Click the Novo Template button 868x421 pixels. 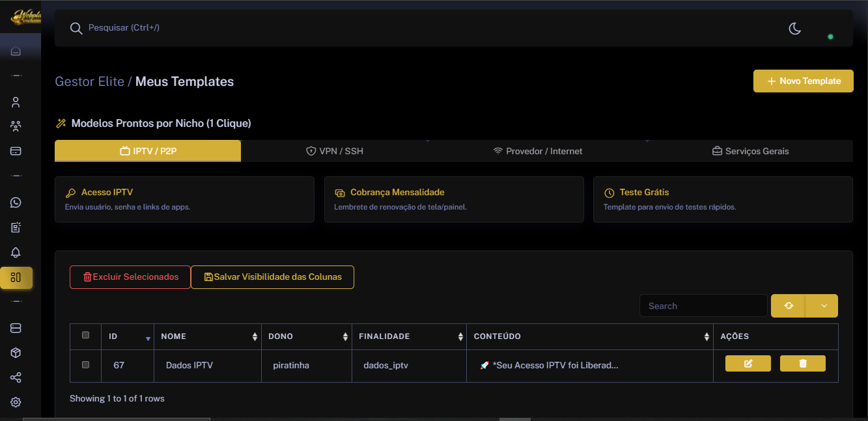tap(804, 81)
